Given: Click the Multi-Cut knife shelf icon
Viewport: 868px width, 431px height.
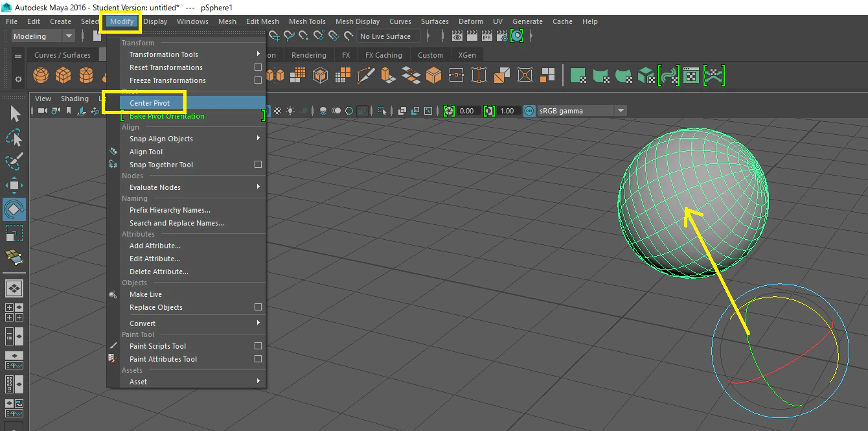Looking at the screenshot, I should (x=366, y=76).
